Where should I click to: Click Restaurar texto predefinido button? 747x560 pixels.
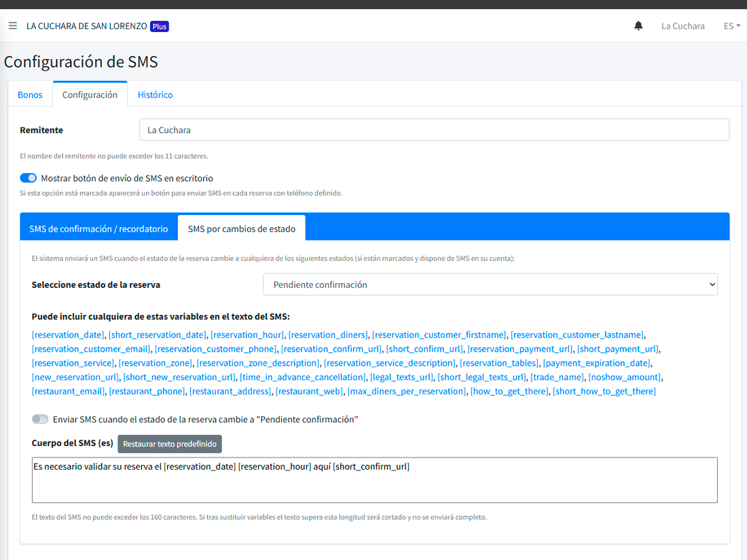(170, 444)
